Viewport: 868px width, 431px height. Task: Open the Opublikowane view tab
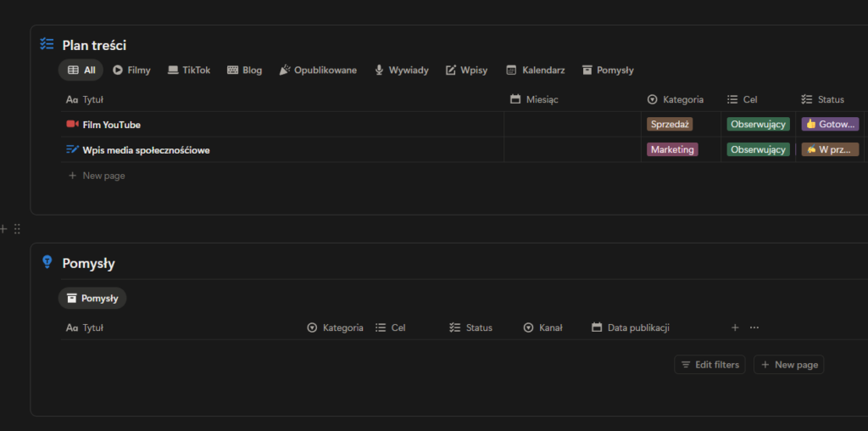tap(318, 70)
